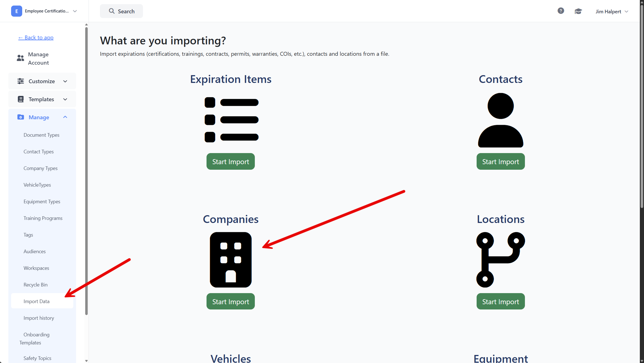Start Import for Companies
Screen dimensions: 644x363
[x=230, y=301]
